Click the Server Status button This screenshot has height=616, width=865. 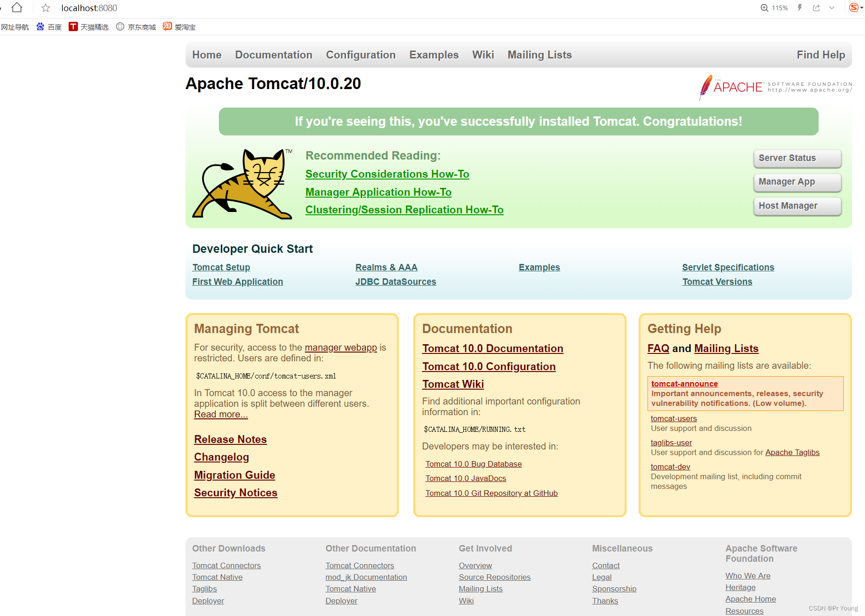point(797,158)
